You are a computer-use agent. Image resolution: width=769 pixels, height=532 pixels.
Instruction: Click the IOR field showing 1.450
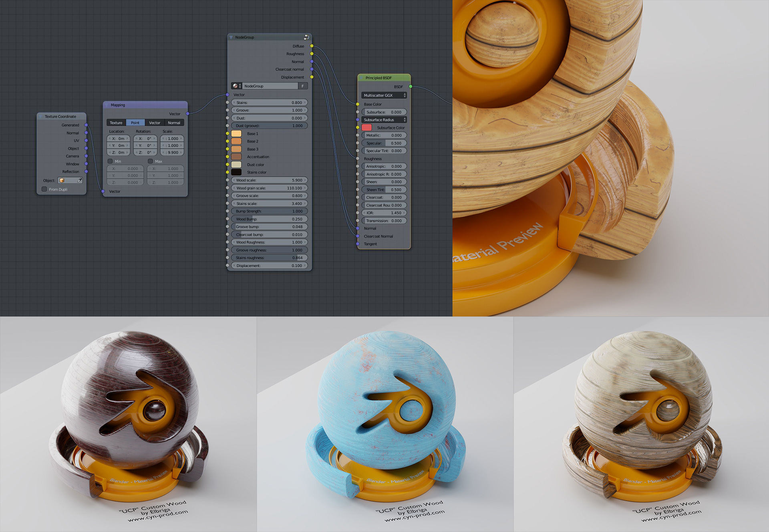[384, 213]
